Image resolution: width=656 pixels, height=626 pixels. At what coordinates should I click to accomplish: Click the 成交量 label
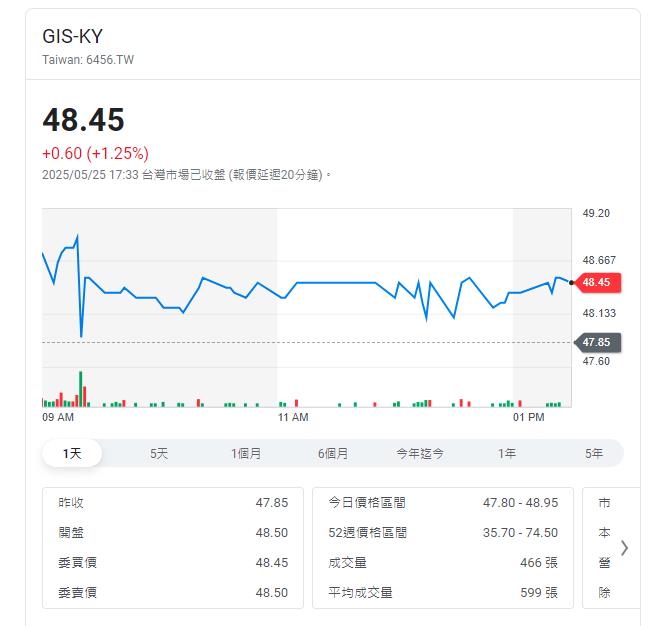(x=347, y=563)
